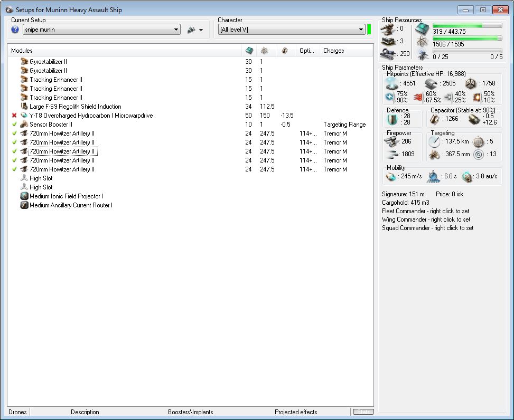Expand the ship icon dropdown arrow

pyautogui.click(x=201, y=30)
